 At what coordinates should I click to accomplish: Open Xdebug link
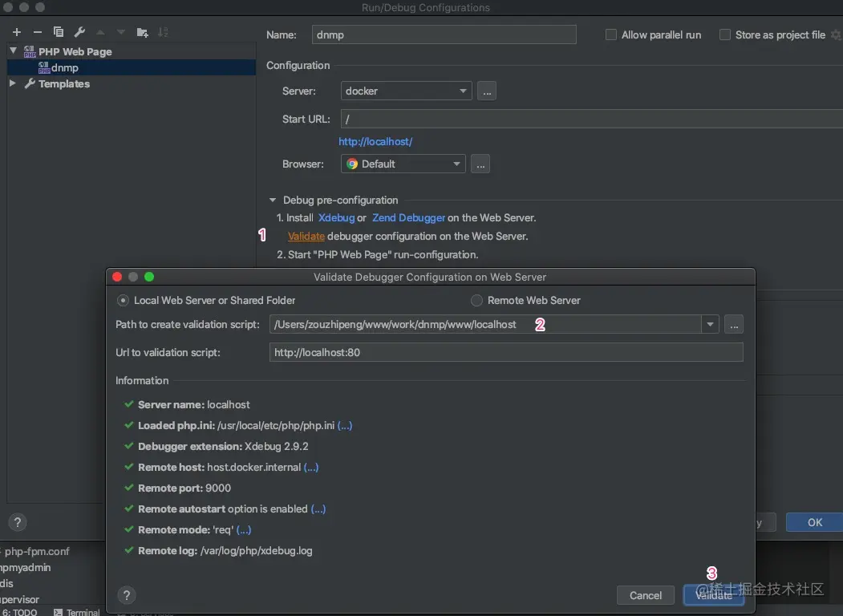tap(337, 217)
